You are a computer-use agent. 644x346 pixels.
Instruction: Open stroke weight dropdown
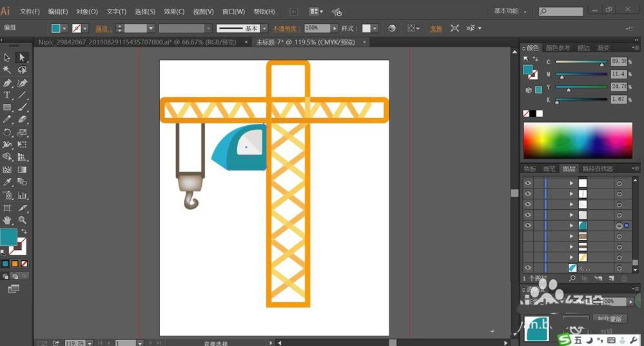[151, 28]
